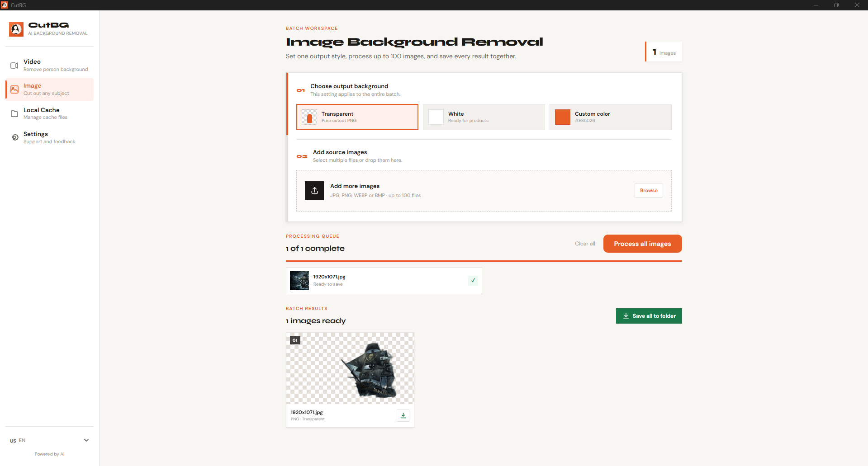Image resolution: width=868 pixels, height=466 pixels.
Task: Click the white color swatch
Action: tap(436, 117)
